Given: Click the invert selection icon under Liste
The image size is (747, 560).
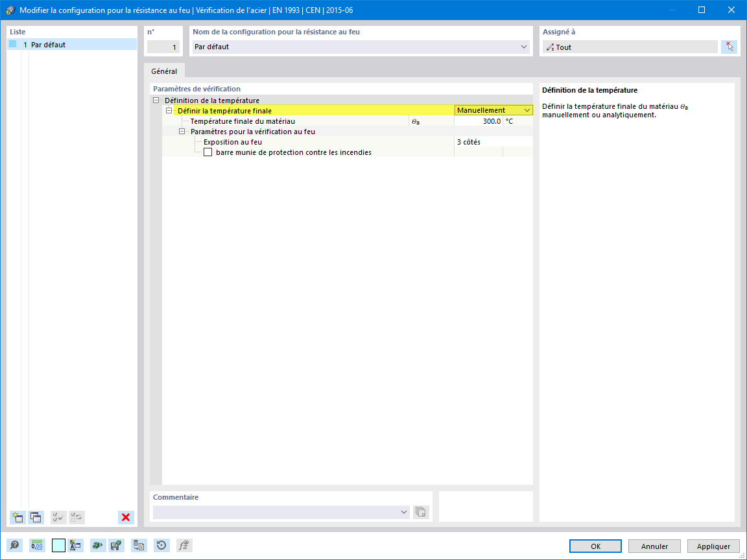Looking at the screenshot, I should pos(77,517).
